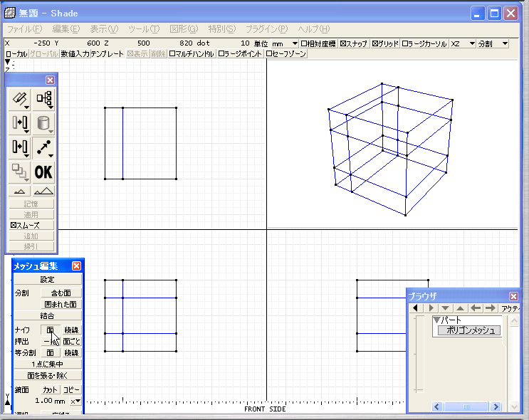Click the 結合 button
The width and height of the screenshot is (529, 420).
pyautogui.click(x=48, y=316)
